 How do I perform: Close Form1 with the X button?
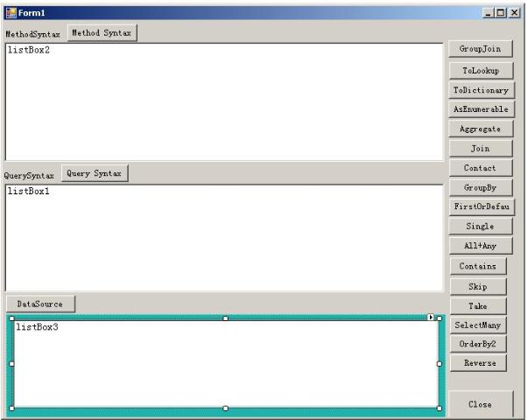514,13
